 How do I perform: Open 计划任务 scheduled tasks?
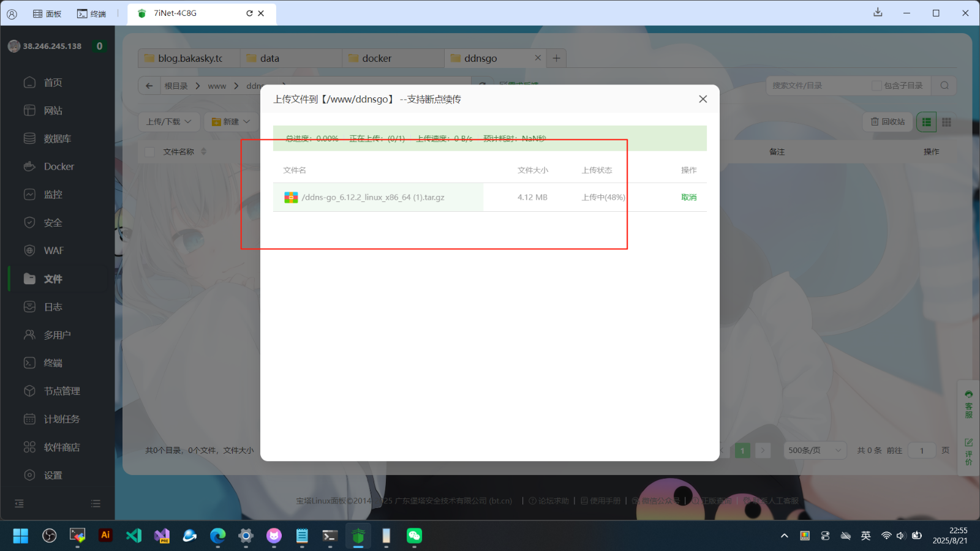click(x=61, y=419)
